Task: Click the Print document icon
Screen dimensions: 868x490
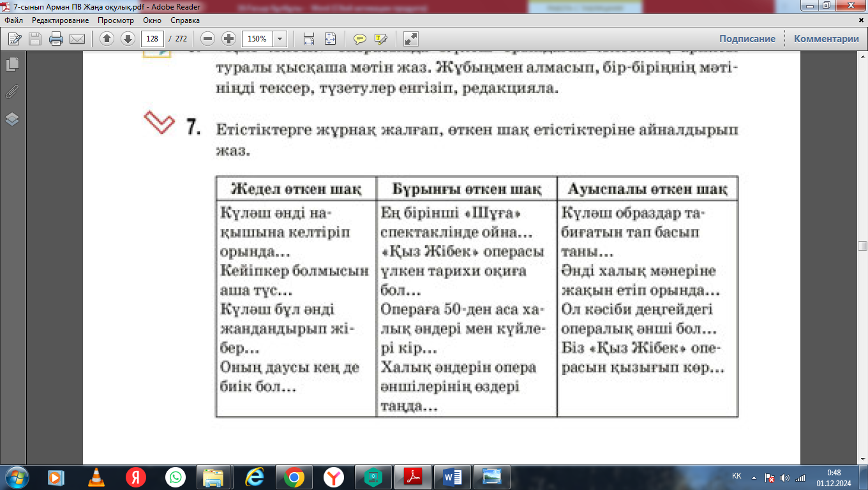Action: (56, 39)
